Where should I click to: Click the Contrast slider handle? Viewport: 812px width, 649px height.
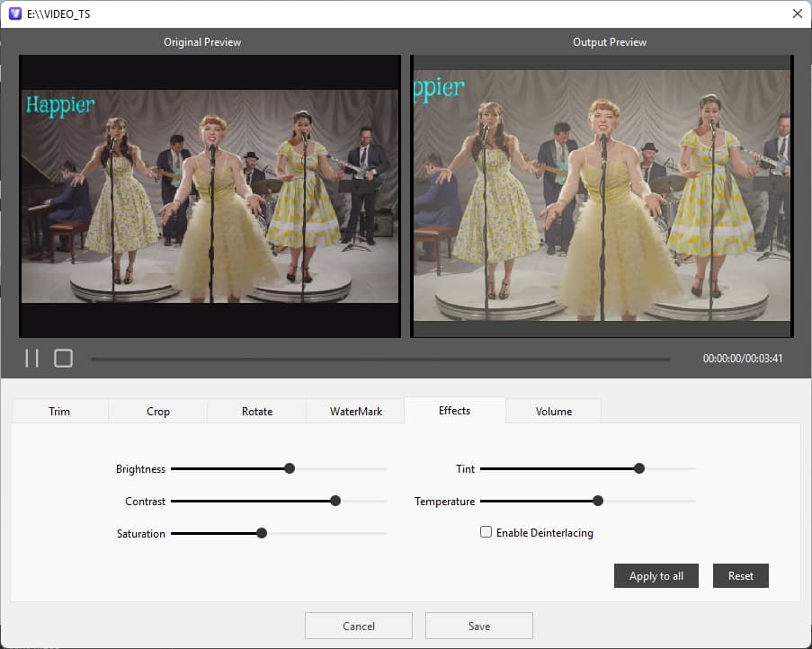[335, 501]
